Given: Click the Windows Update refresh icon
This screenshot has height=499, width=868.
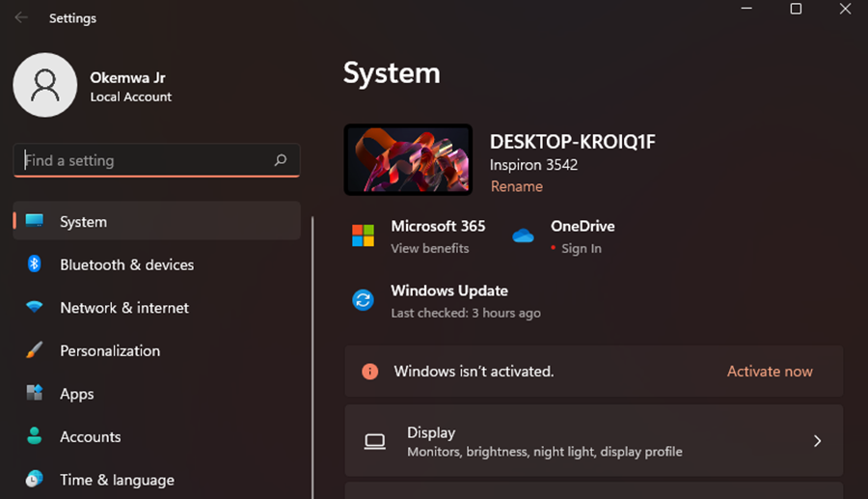Looking at the screenshot, I should 363,300.
